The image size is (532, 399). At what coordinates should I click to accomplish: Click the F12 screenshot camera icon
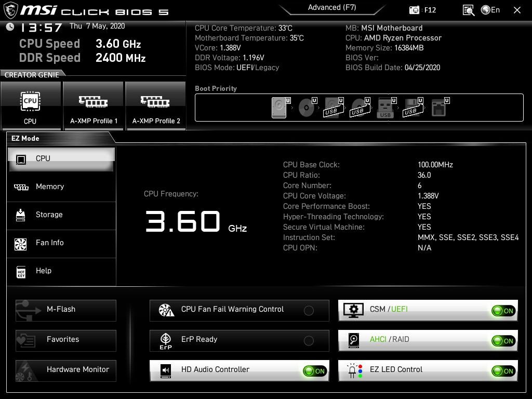414,10
